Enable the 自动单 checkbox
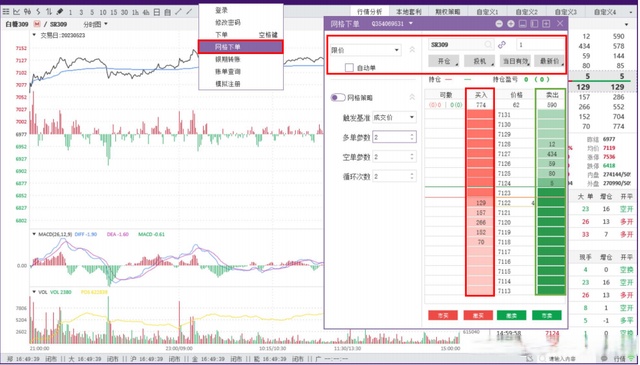The image size is (640, 365). (x=349, y=67)
